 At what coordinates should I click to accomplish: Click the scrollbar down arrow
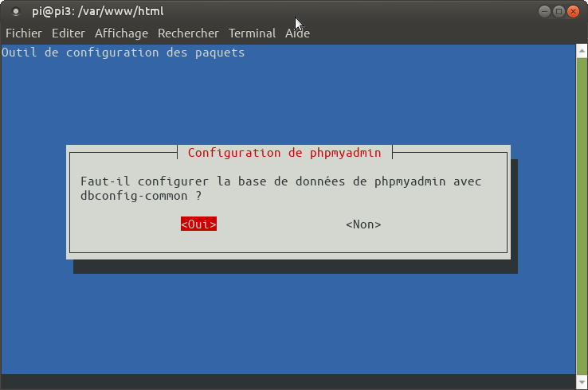pos(581,383)
